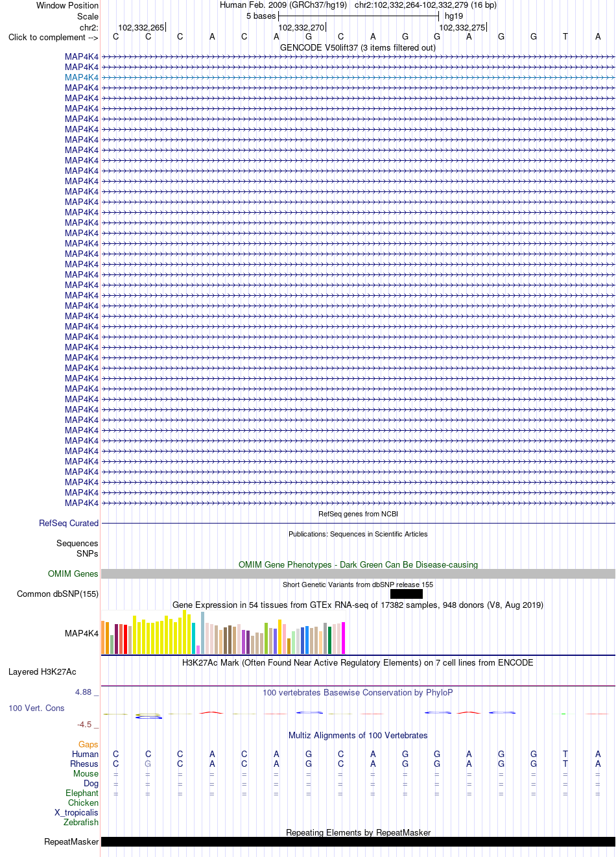The width and height of the screenshot is (616, 857).
Task: Click the gray OMIM Genes item bar
Action: pyautogui.click(x=358, y=574)
